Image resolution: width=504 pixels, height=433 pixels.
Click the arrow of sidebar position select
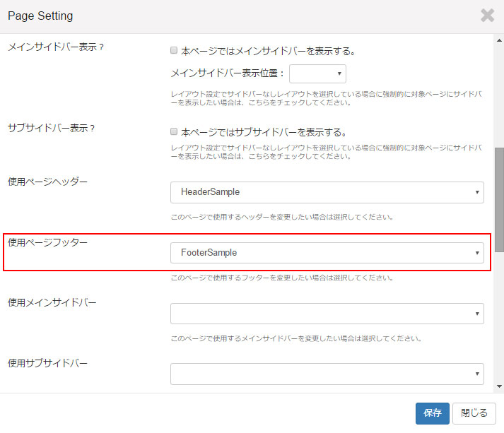click(339, 73)
